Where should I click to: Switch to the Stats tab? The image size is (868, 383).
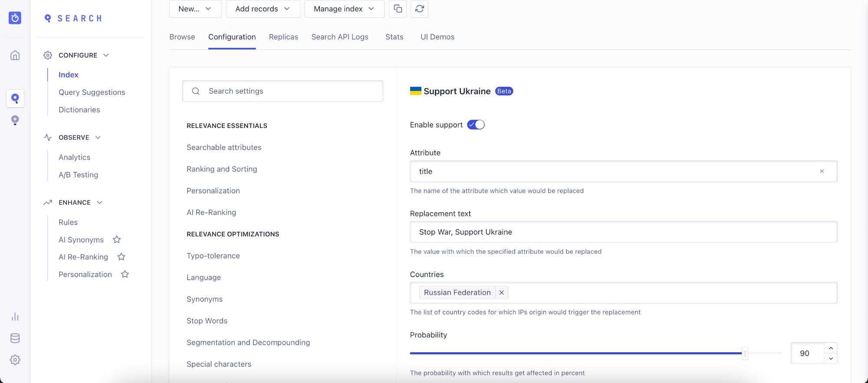click(395, 37)
